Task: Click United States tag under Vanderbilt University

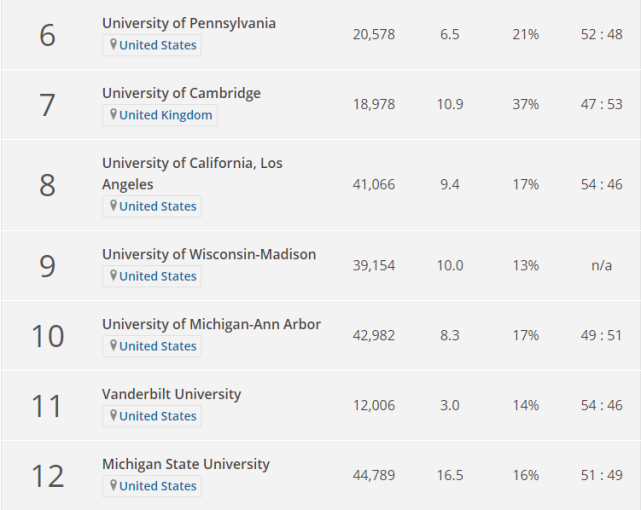Action: coord(158,416)
